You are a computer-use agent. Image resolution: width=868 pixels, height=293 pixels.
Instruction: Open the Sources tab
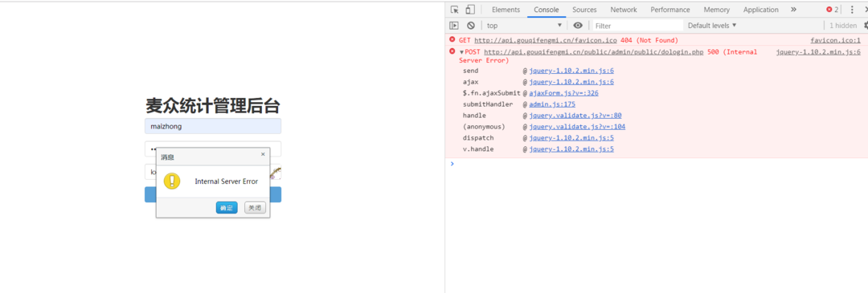tap(584, 10)
